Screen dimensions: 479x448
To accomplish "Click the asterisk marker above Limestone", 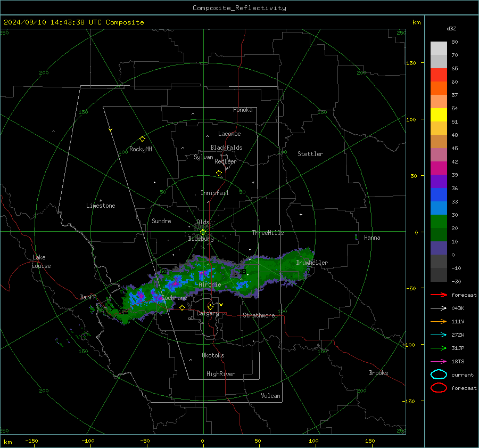I will (101, 201).
